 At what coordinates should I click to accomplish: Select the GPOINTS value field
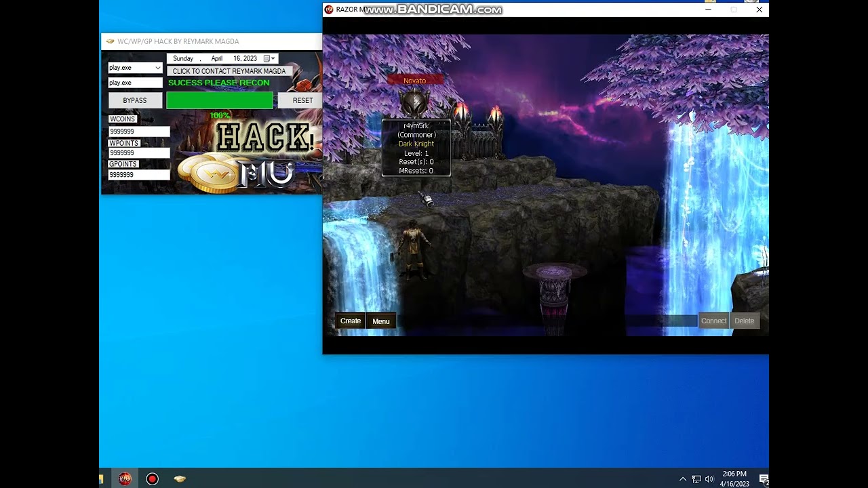coord(139,175)
